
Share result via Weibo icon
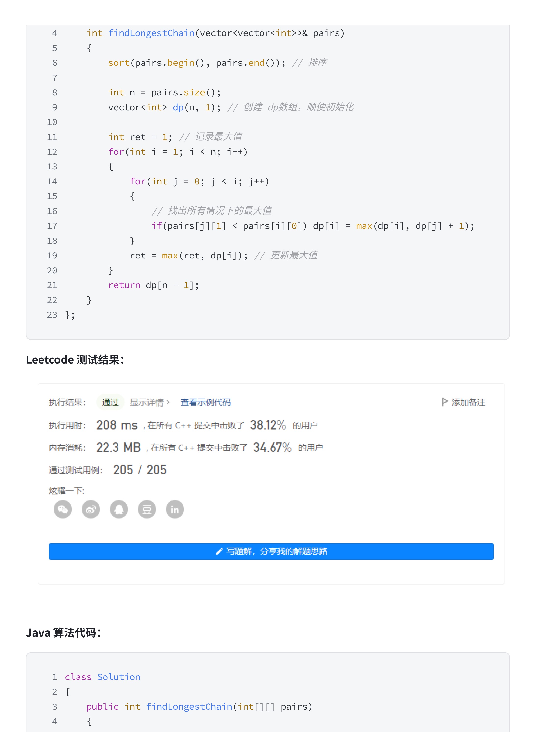coord(91,509)
